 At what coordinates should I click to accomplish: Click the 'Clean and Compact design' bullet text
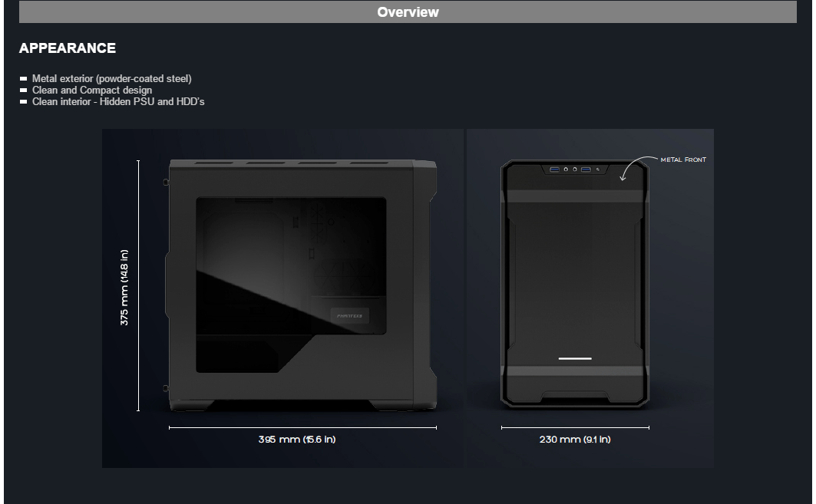click(91, 91)
